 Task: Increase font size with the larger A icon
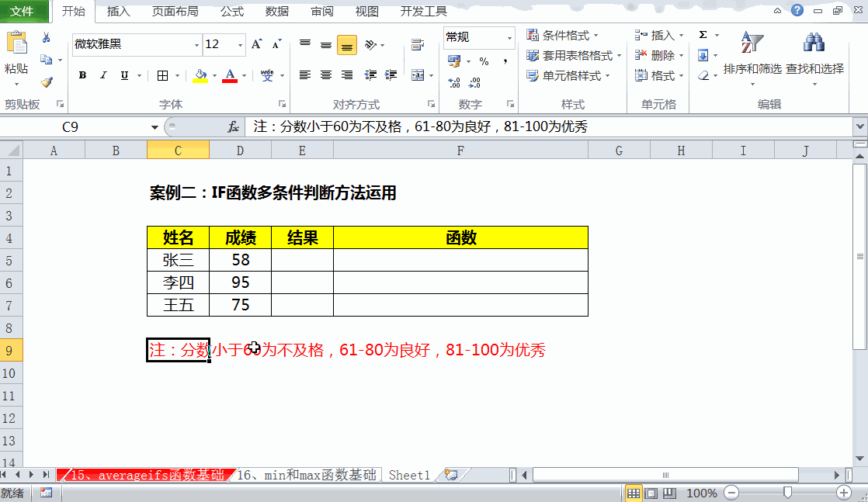[x=256, y=44]
